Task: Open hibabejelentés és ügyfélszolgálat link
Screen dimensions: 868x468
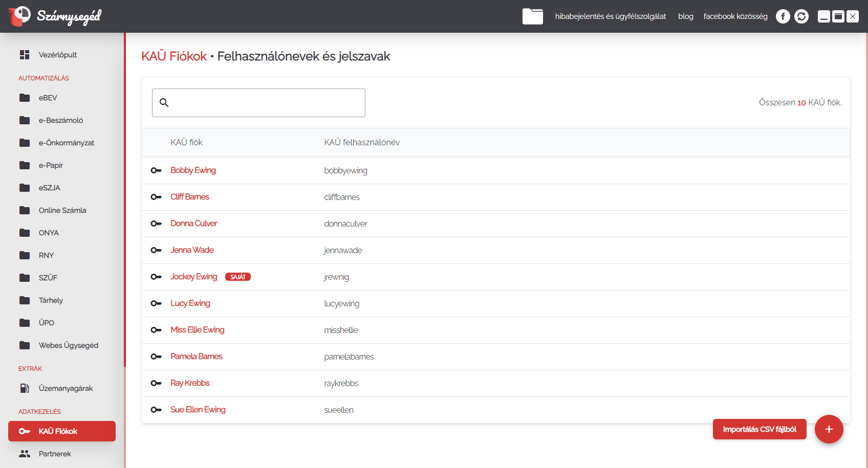Action: pyautogui.click(x=610, y=16)
